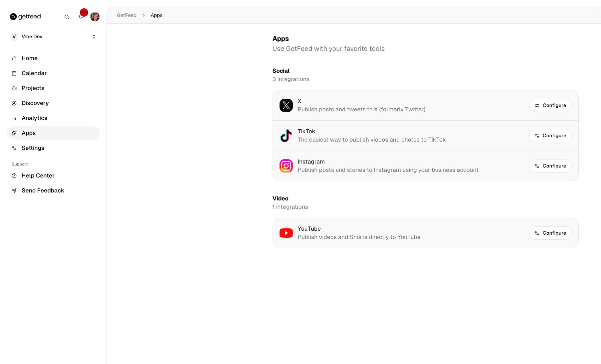Click the getfeed logo in the top left
This screenshot has height=364, width=601.
[x=26, y=16]
